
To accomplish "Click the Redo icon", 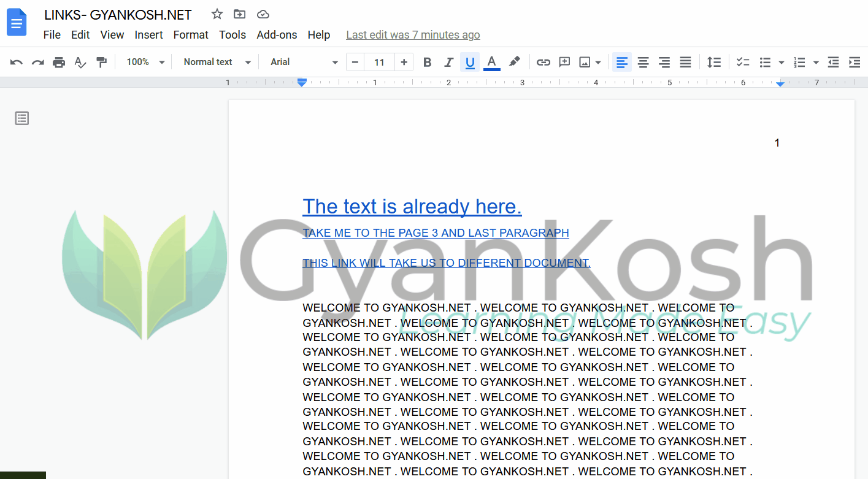I will click(37, 62).
